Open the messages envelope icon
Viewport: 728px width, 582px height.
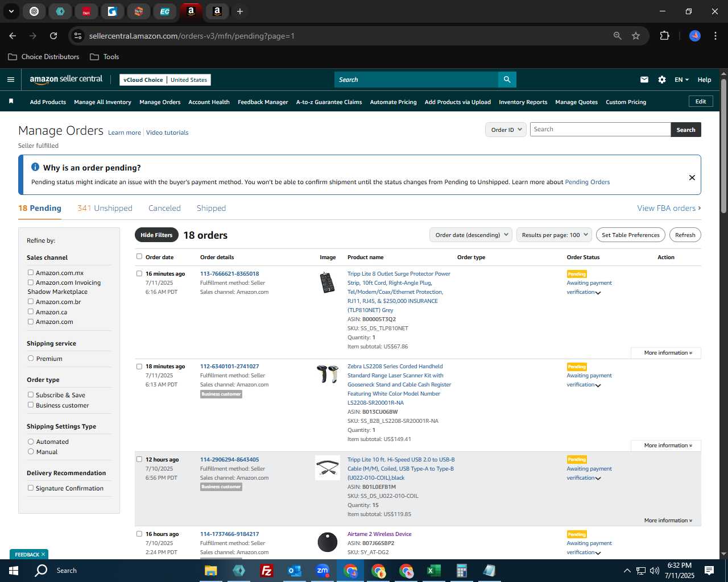pos(644,80)
